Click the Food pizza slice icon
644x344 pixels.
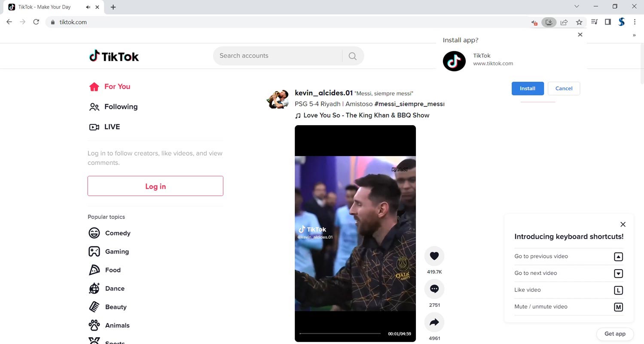pos(94,270)
